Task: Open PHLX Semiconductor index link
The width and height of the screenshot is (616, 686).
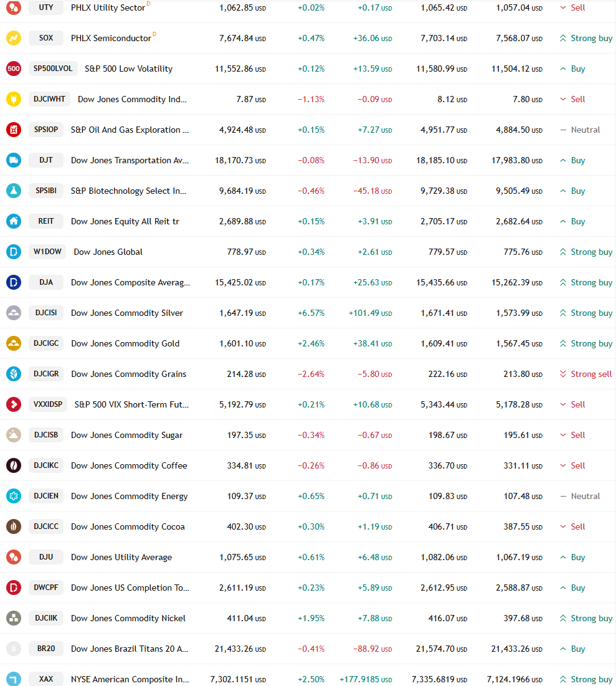Action: click(x=111, y=39)
